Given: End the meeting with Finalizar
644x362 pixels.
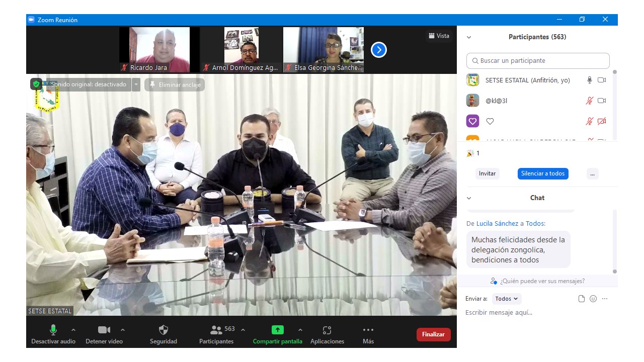Looking at the screenshot, I should pyautogui.click(x=434, y=334).
